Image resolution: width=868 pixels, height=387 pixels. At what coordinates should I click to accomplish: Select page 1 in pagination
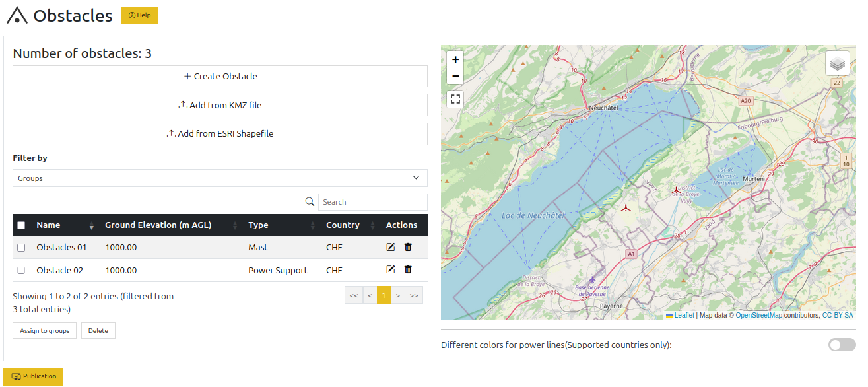click(x=384, y=295)
